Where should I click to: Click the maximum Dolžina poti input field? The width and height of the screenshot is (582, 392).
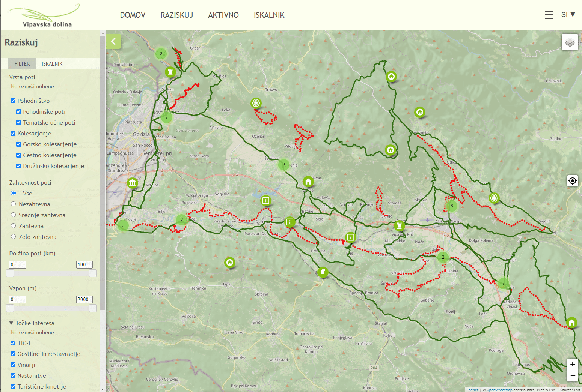[x=84, y=264]
